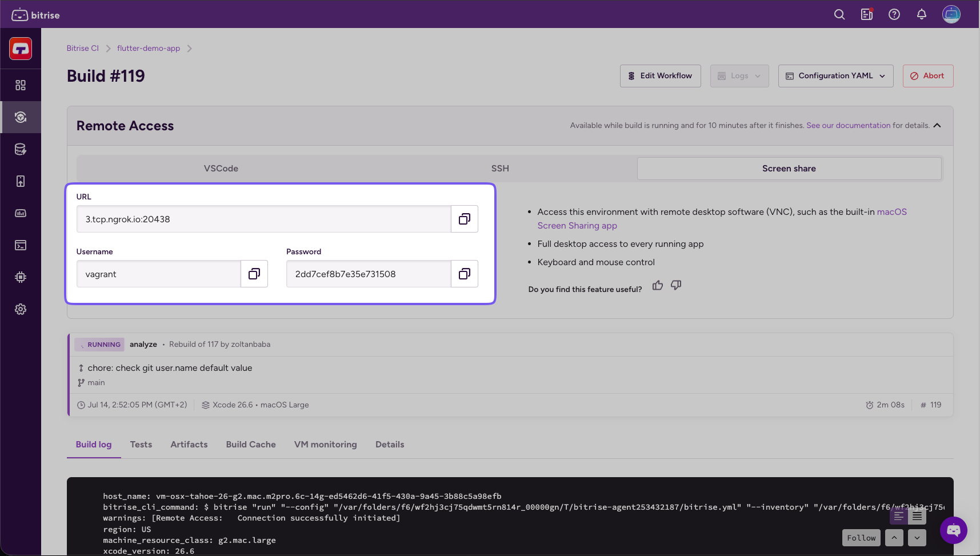Click the Edit Workflow button
Viewport: 980px width, 556px height.
point(661,76)
